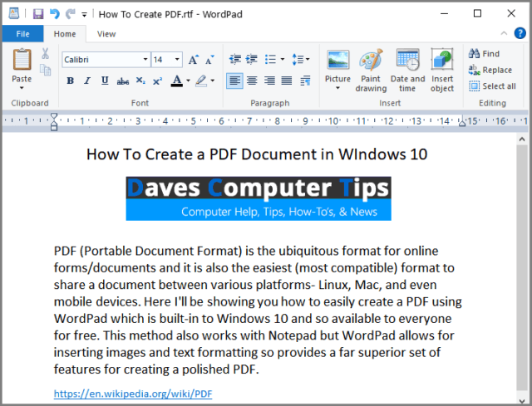Apply the text highlight color

click(x=201, y=81)
